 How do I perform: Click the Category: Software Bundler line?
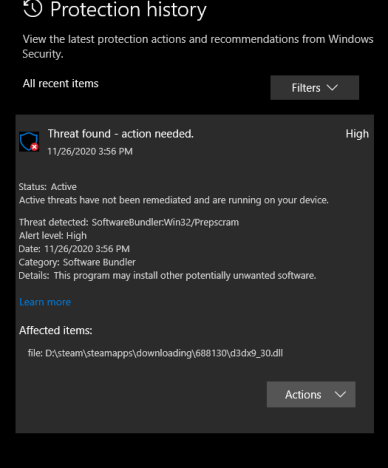(77, 262)
